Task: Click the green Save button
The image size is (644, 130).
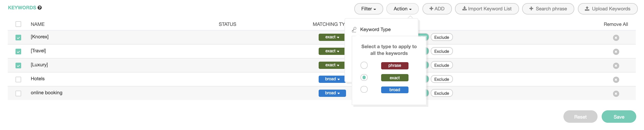Action: [x=619, y=117]
